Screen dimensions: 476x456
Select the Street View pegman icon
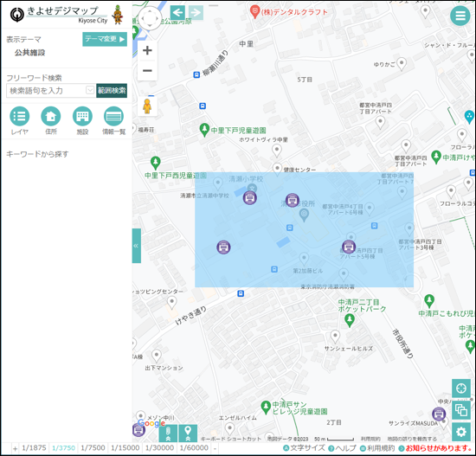[147, 106]
